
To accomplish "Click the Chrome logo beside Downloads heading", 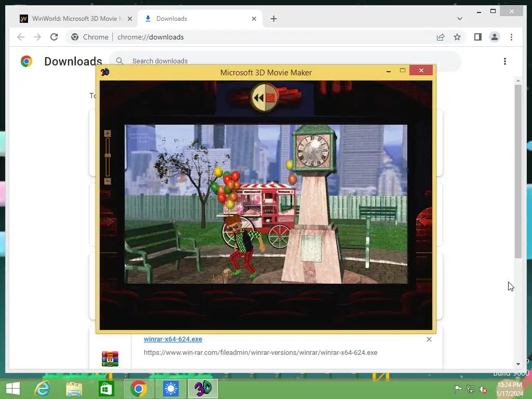I will (x=26, y=61).
